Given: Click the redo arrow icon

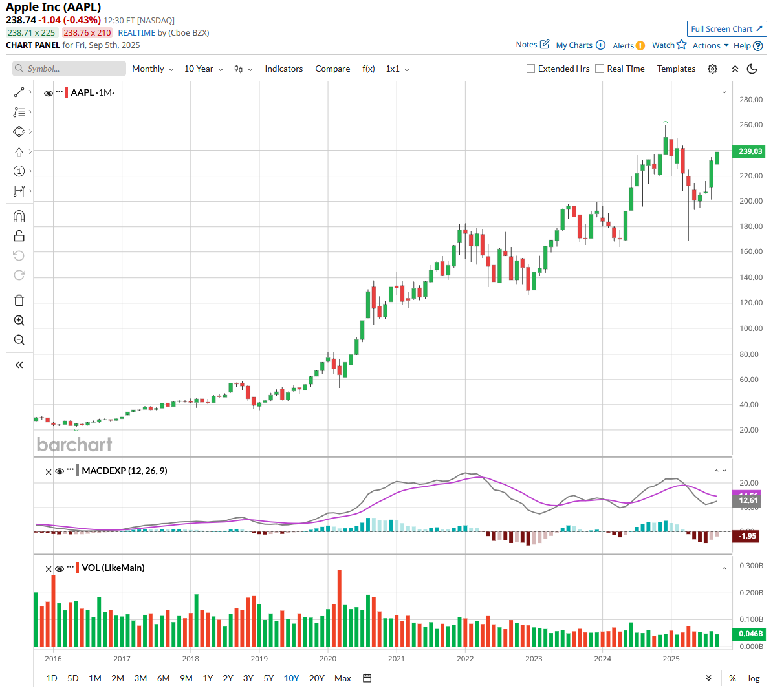Looking at the screenshot, I should pos(19,275).
